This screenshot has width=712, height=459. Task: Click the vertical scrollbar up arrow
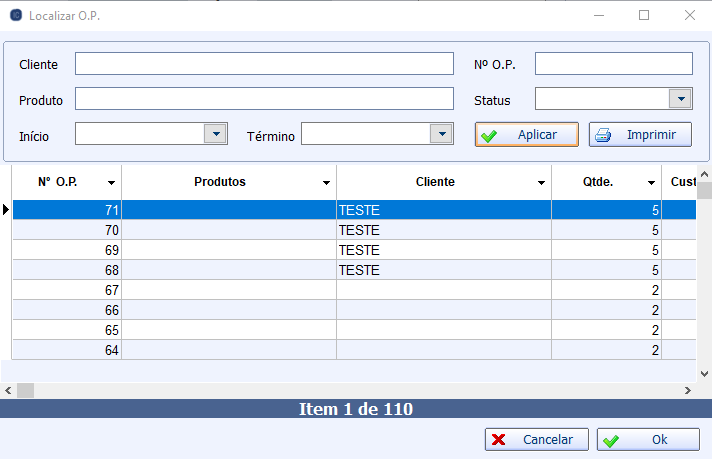(x=704, y=173)
